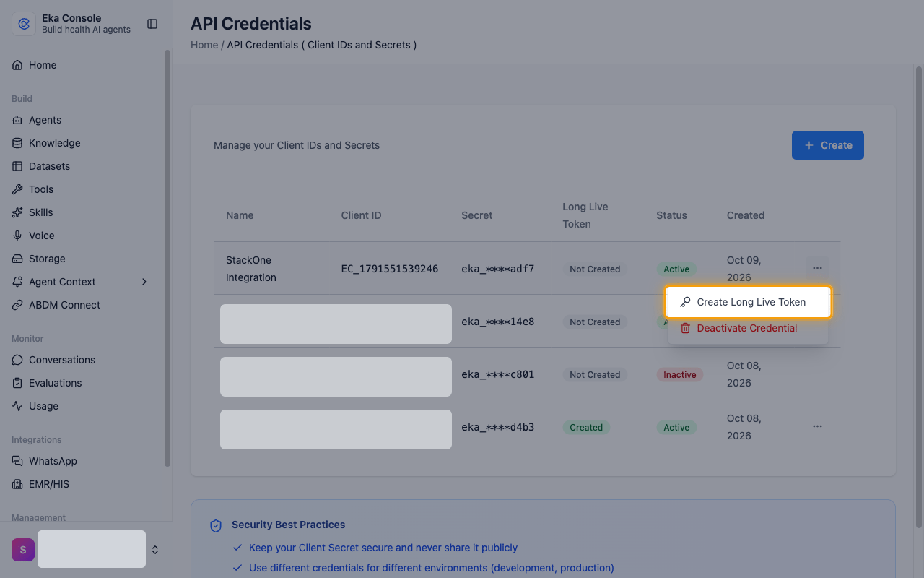Click secret eka_****adf7

[498, 269]
